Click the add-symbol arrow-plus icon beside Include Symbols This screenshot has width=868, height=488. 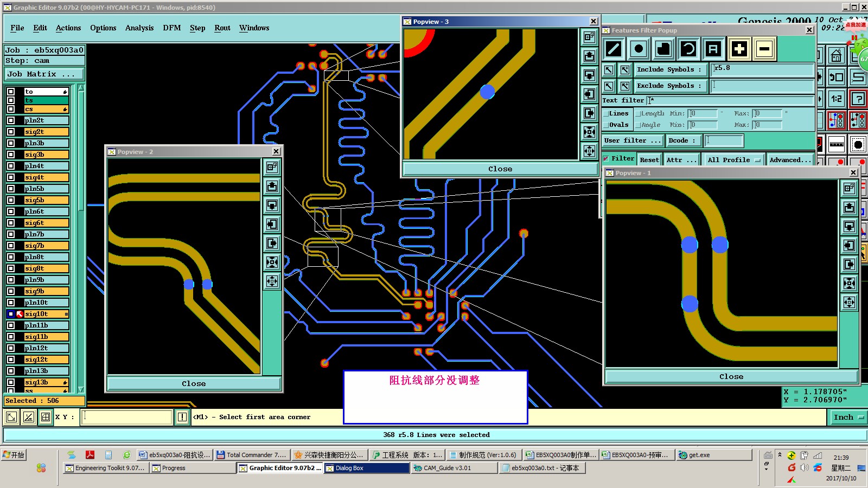point(625,70)
